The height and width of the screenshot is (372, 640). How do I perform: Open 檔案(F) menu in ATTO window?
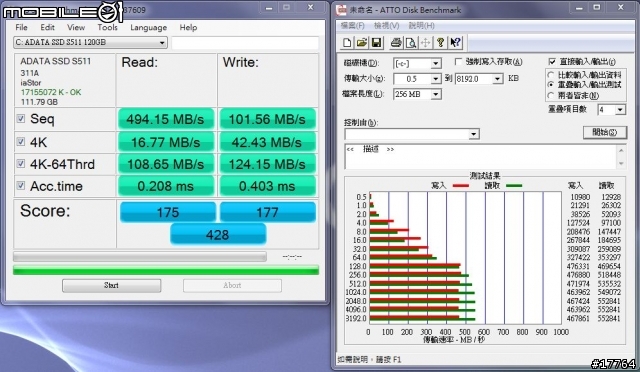(353, 26)
